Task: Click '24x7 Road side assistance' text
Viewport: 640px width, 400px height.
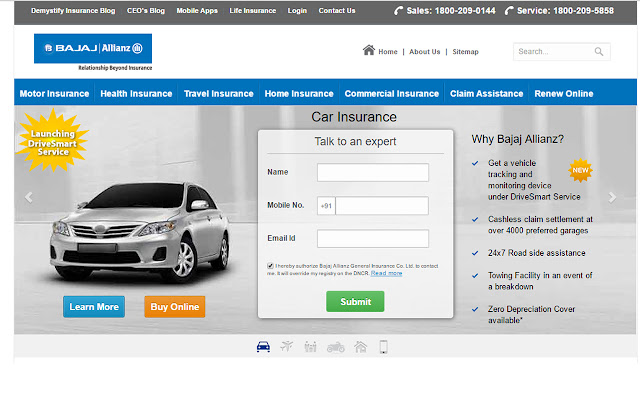Action: (537, 253)
